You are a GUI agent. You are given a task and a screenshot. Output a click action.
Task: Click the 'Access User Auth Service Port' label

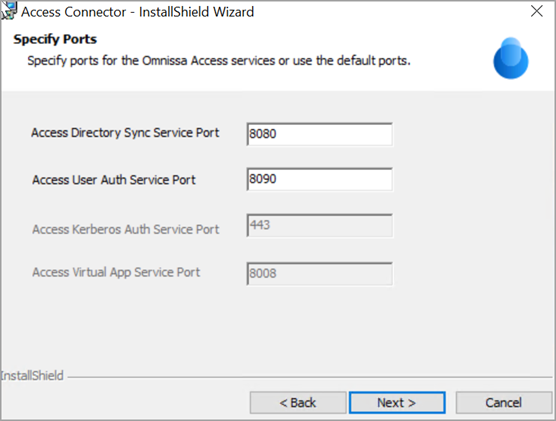click(x=114, y=180)
